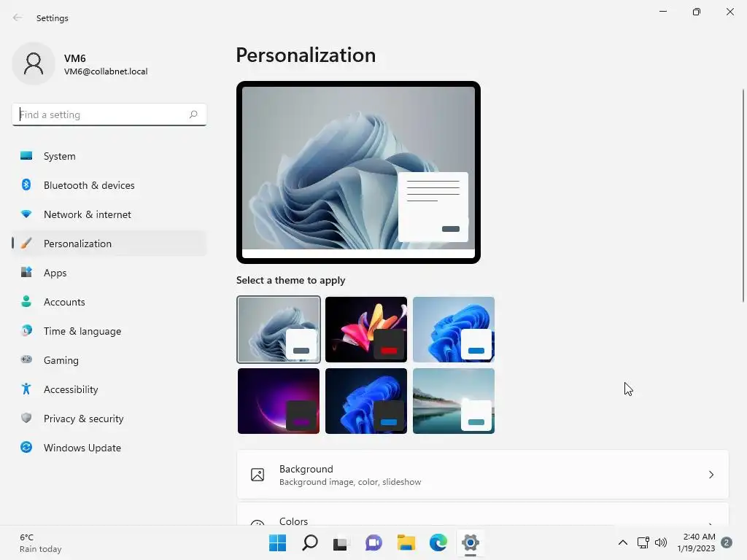Image resolution: width=747 pixels, height=560 pixels.
Task: Open File Explorer from taskbar
Action: [x=406, y=542]
